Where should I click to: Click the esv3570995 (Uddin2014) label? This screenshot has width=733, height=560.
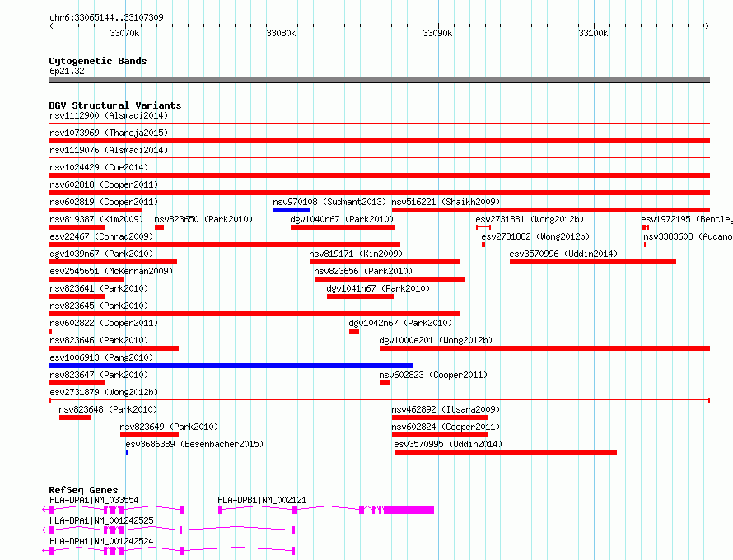coord(448,444)
